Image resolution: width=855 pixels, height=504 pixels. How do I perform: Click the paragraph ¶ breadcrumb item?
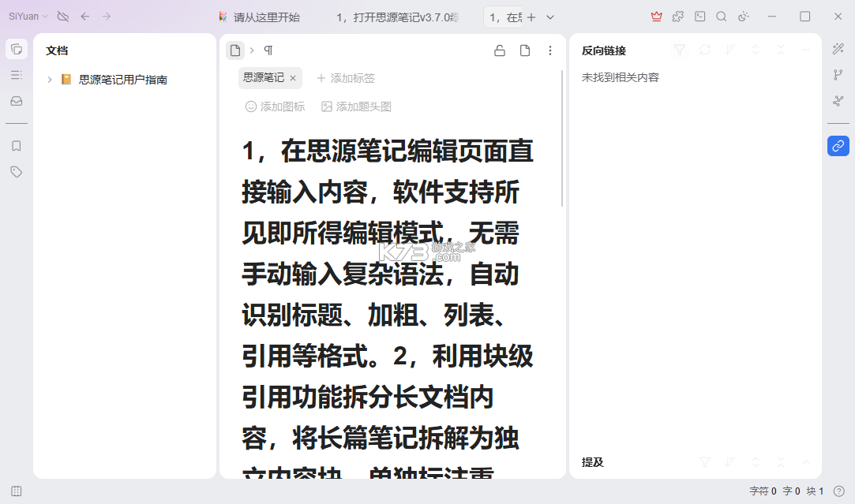(x=268, y=50)
